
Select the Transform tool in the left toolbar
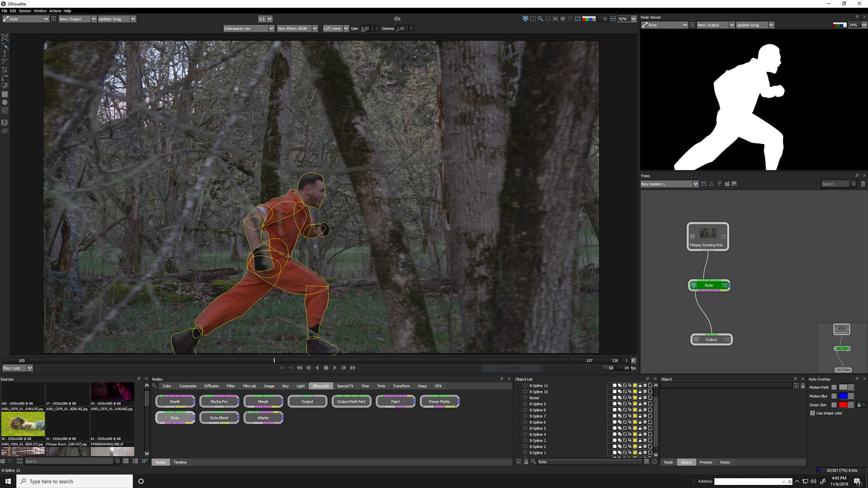click(5, 38)
